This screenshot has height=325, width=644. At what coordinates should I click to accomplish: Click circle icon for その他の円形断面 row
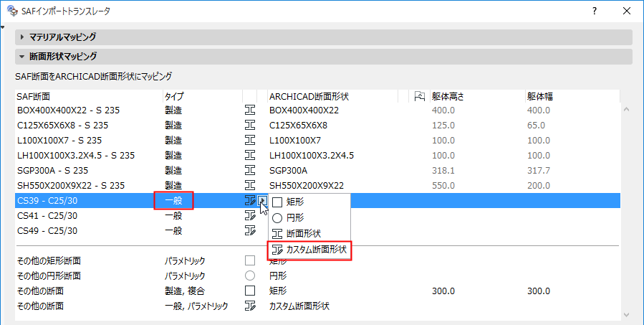(250, 275)
